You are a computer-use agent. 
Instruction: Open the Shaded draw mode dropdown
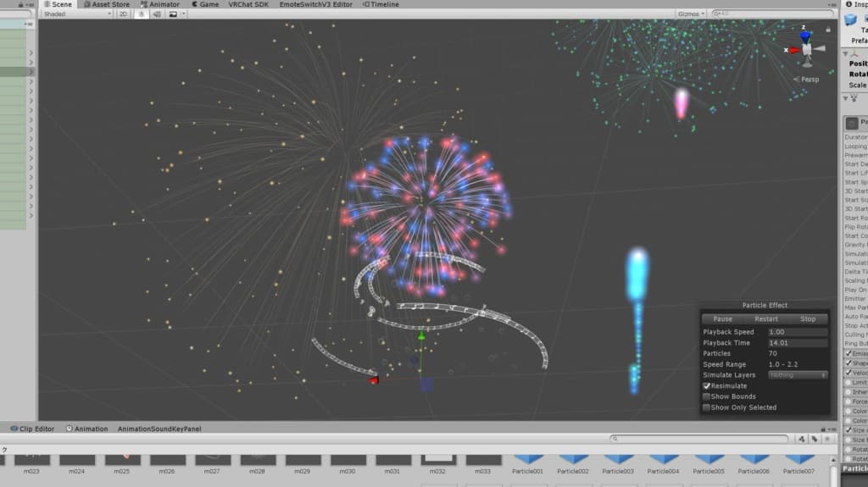76,14
